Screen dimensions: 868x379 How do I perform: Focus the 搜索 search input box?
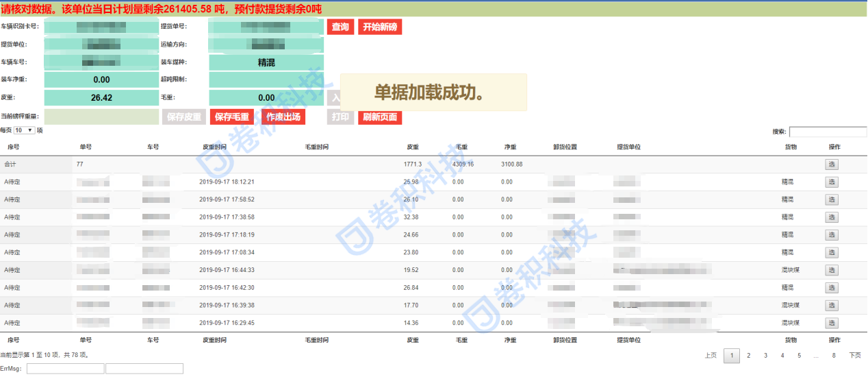pyautogui.click(x=828, y=132)
